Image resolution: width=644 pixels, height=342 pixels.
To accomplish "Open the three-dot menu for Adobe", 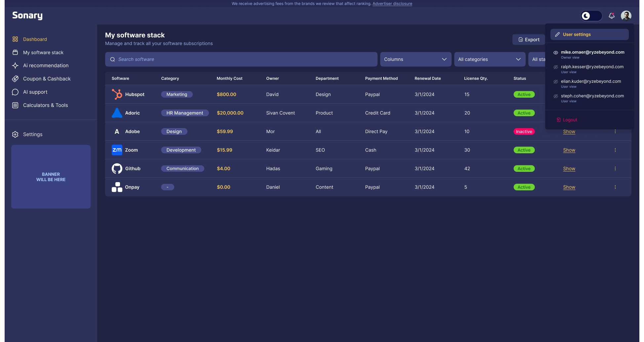I will pyautogui.click(x=615, y=131).
